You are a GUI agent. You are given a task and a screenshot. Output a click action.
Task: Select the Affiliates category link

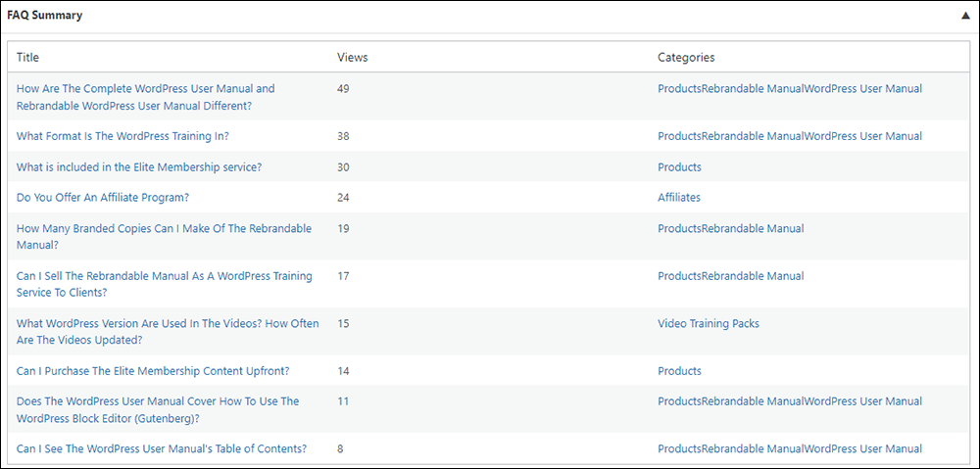coord(679,198)
